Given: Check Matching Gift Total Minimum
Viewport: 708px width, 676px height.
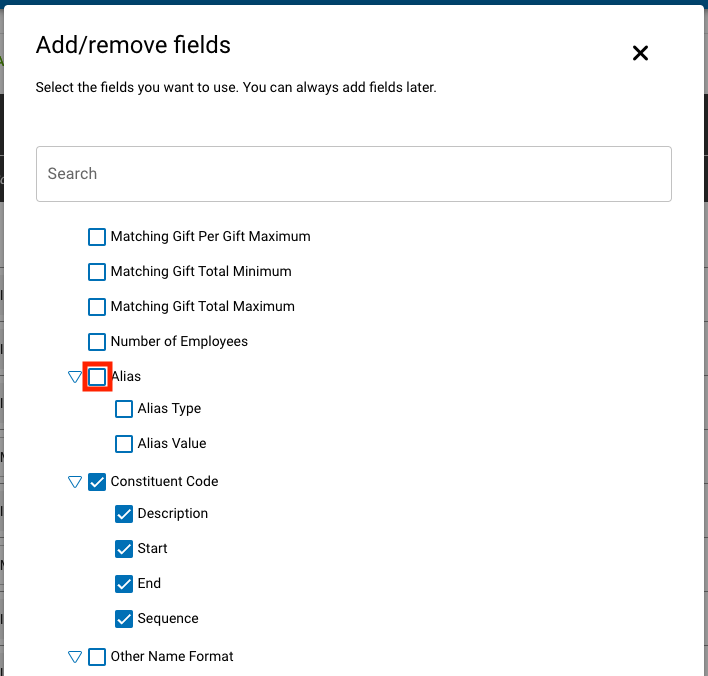Looking at the screenshot, I should pos(97,272).
